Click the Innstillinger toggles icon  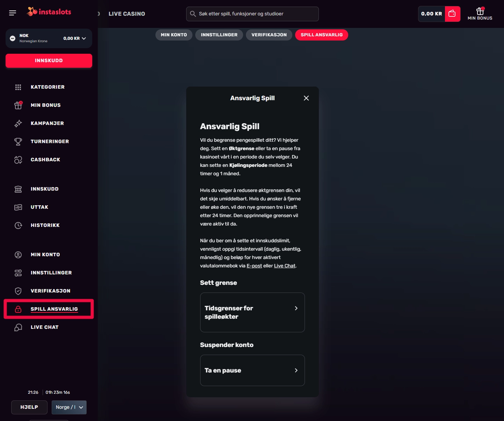[x=18, y=273]
